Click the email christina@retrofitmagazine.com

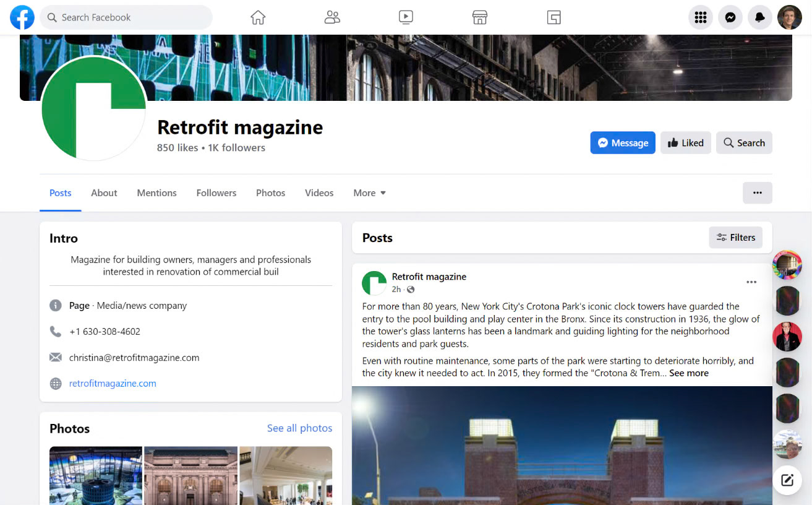pos(134,358)
